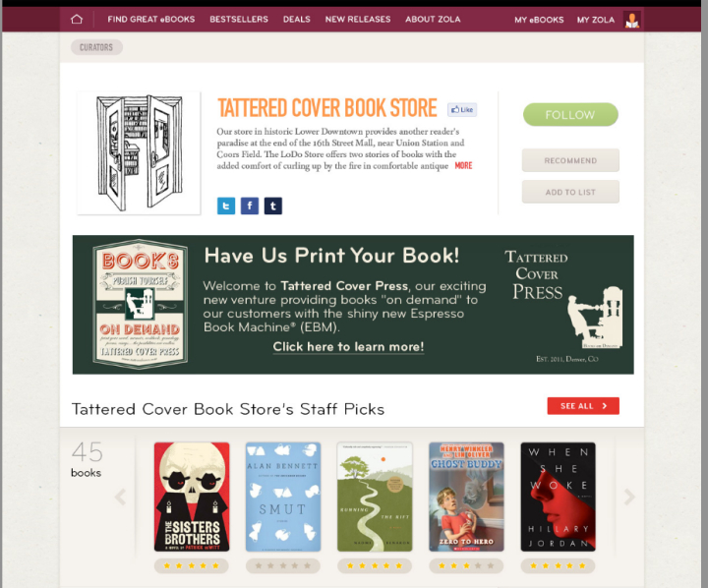Open The Sisters Brothers book cover
Image resolution: width=708 pixels, height=588 pixels.
[x=192, y=497]
